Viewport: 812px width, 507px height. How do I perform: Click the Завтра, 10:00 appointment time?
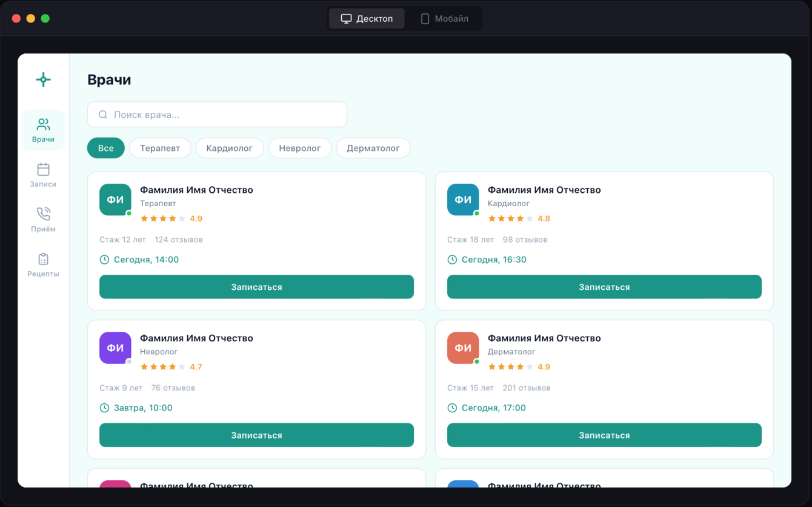point(144,408)
